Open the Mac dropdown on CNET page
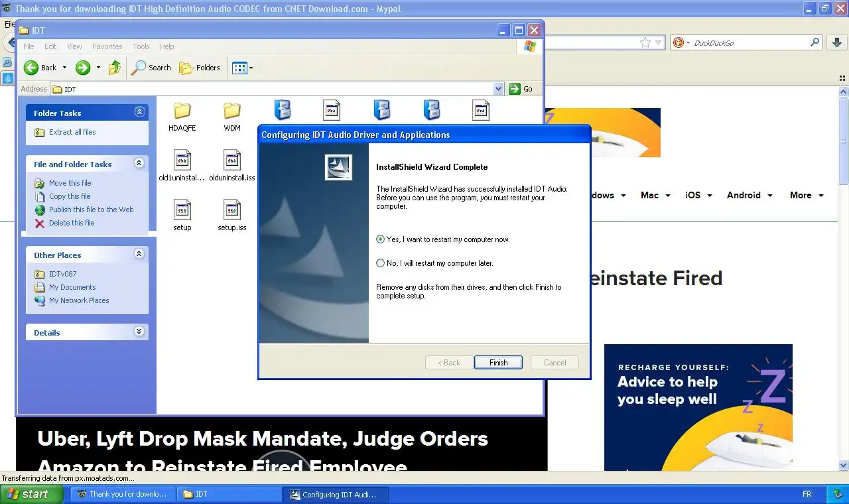This screenshot has height=504, width=849. [x=655, y=195]
